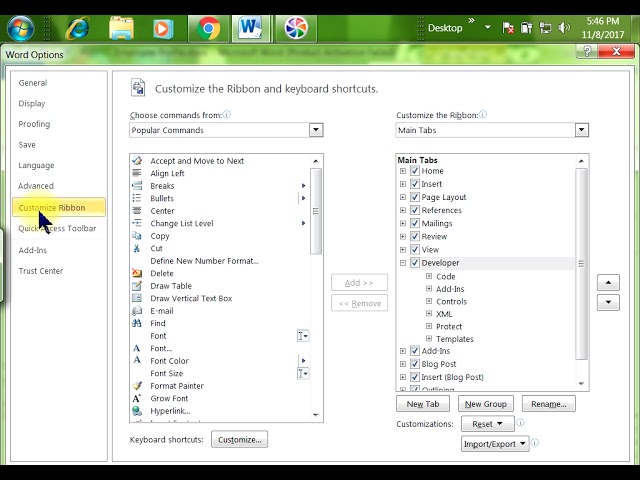Click the Rename... button
Screen dimensions: 640x480
549,404
